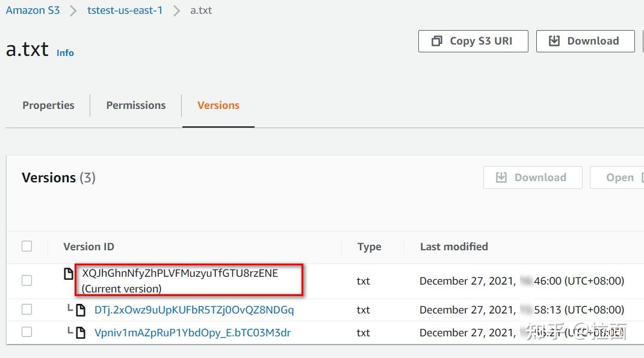644x358 pixels.
Task: Click txt type cell of Vpniv1mAZp row
Action: 363,333
